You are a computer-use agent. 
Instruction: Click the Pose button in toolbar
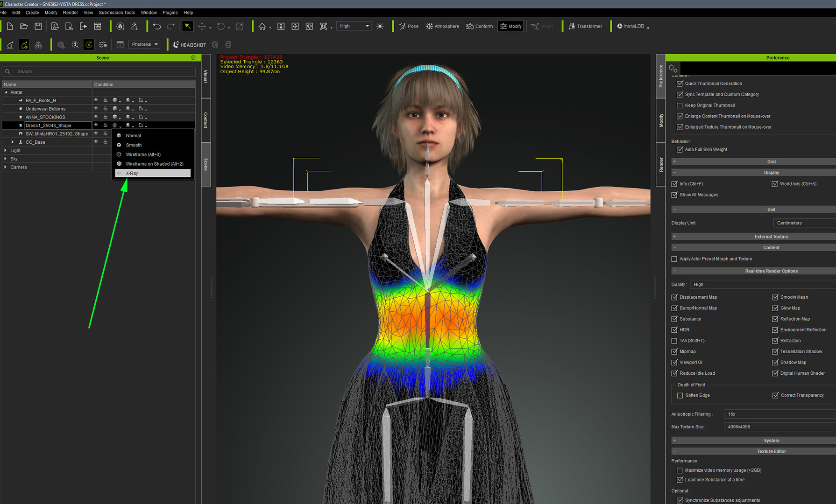[x=409, y=26]
